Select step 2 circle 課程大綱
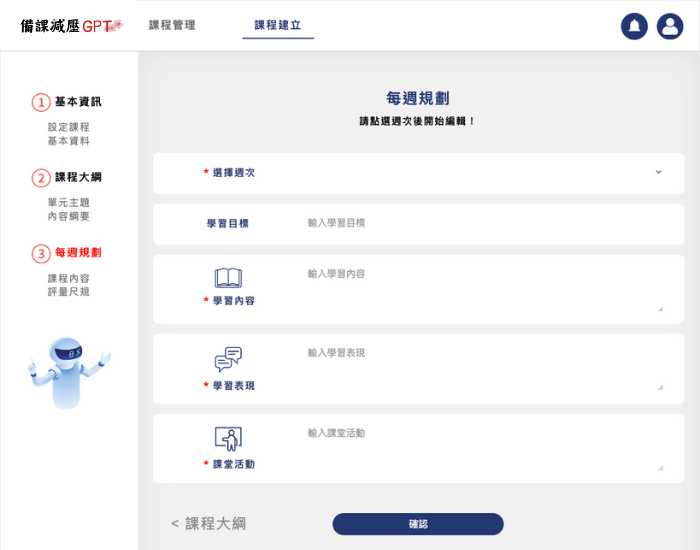This screenshot has width=700, height=550. 41,178
